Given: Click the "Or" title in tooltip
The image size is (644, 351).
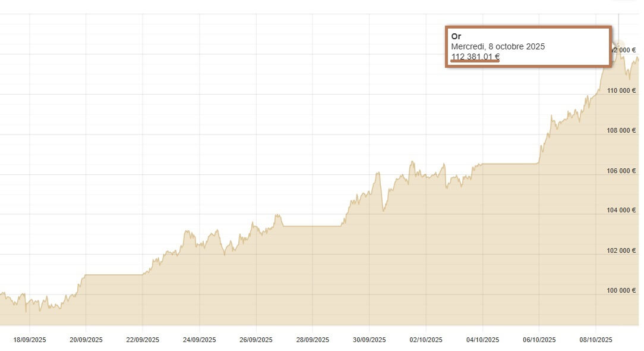Looking at the screenshot, I should (x=456, y=36).
